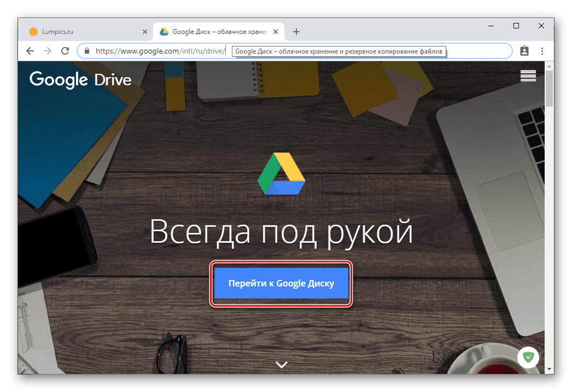Click the Drive favicon in the tab

(164, 32)
